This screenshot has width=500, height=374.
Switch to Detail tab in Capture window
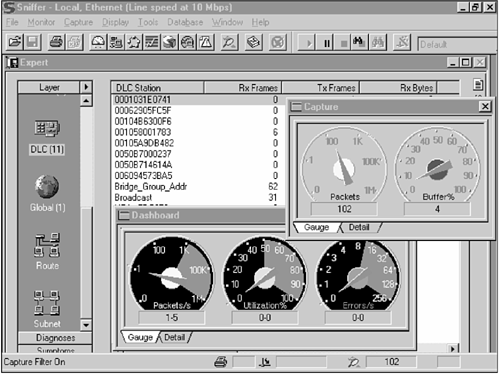(x=359, y=227)
